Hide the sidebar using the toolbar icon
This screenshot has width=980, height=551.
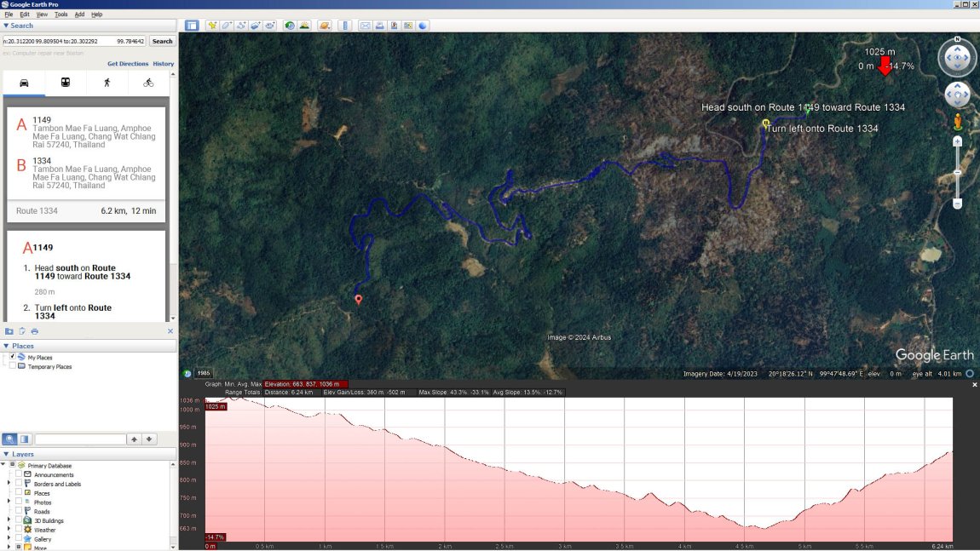coord(192,26)
